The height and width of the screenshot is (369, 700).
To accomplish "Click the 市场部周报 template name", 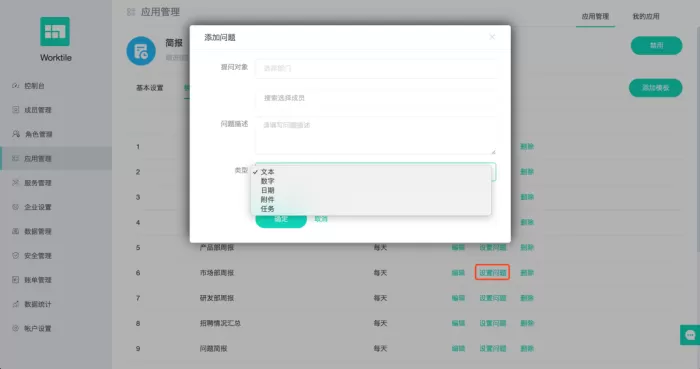I will coord(217,273).
